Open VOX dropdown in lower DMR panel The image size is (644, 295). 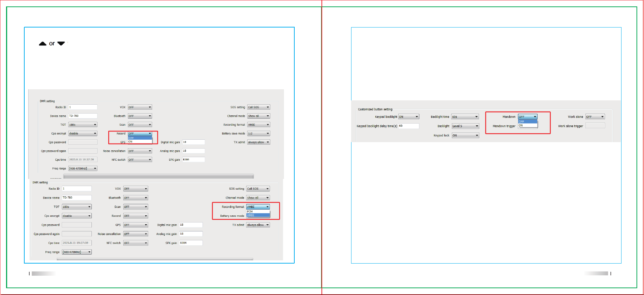(x=136, y=189)
